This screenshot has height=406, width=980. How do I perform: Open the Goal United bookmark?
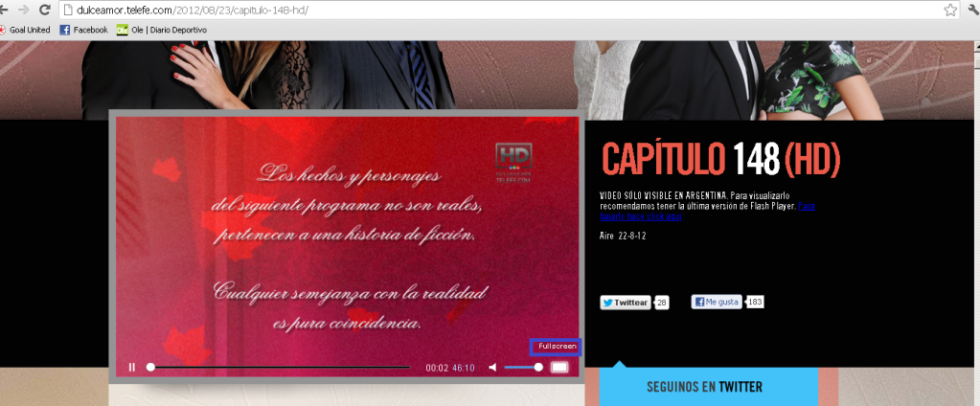click(x=25, y=30)
